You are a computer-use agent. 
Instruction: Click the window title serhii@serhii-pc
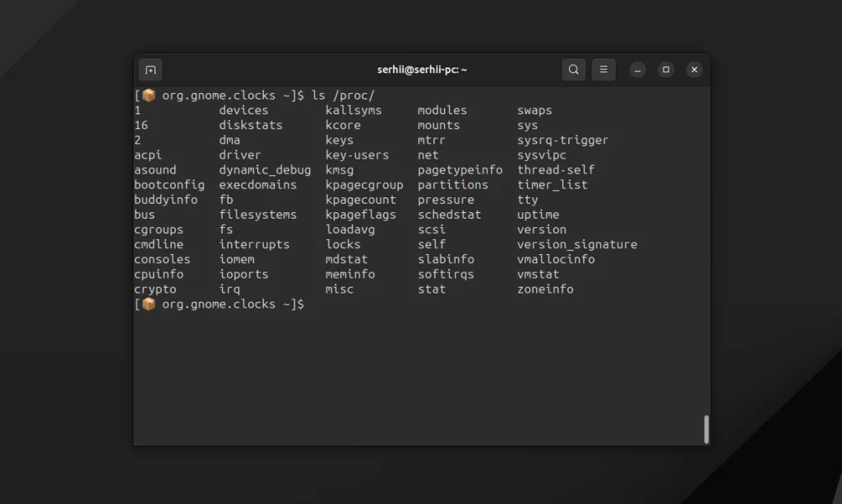click(422, 70)
